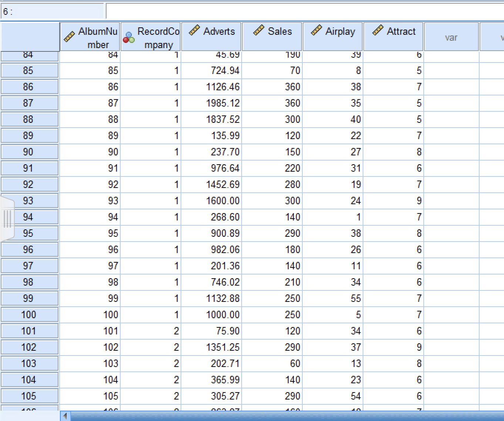Select row header 98
Viewport: 504px width, 421px height.
(30, 282)
